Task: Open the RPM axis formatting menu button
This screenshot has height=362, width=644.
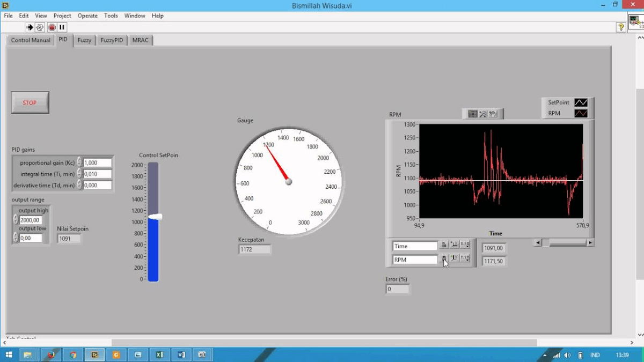Action: click(465, 259)
